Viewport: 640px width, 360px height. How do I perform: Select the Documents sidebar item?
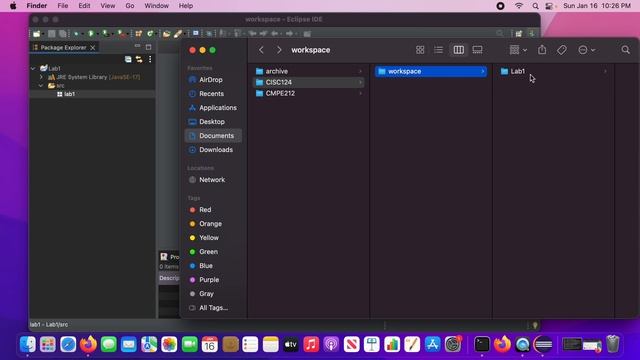(213, 136)
